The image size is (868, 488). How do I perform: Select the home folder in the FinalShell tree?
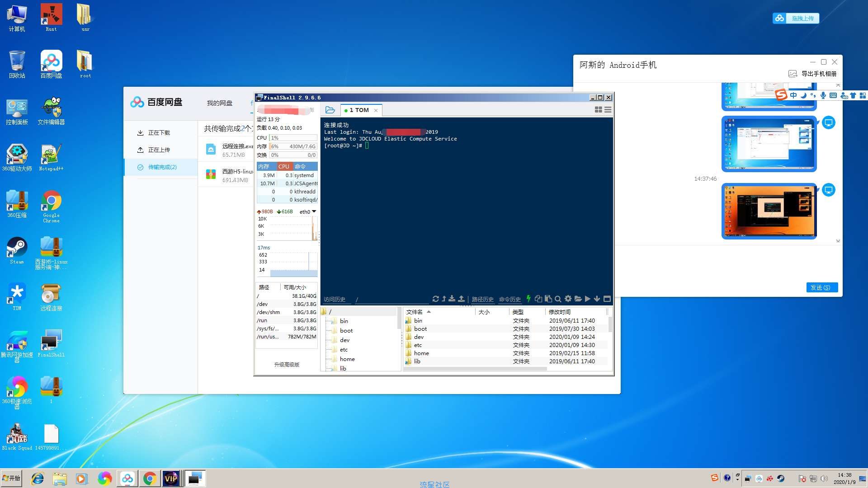pos(347,359)
